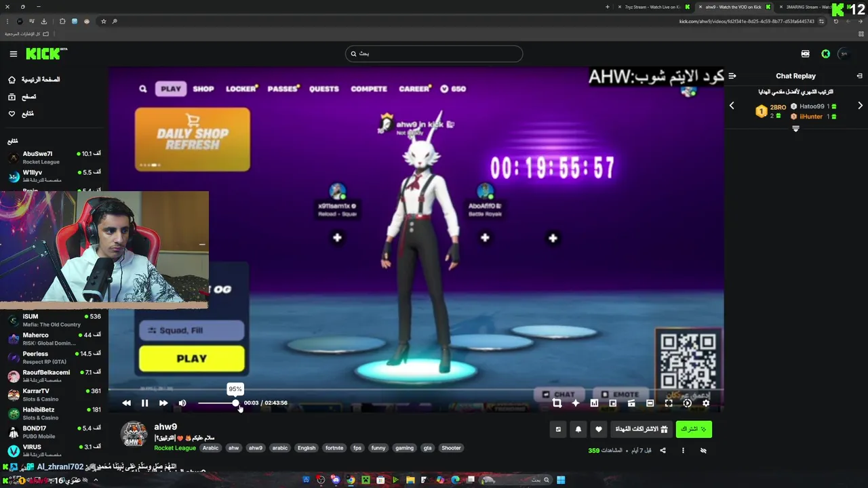868x488 pixels.
Task: Follow ahw9 with the heart button
Action: pyautogui.click(x=599, y=429)
